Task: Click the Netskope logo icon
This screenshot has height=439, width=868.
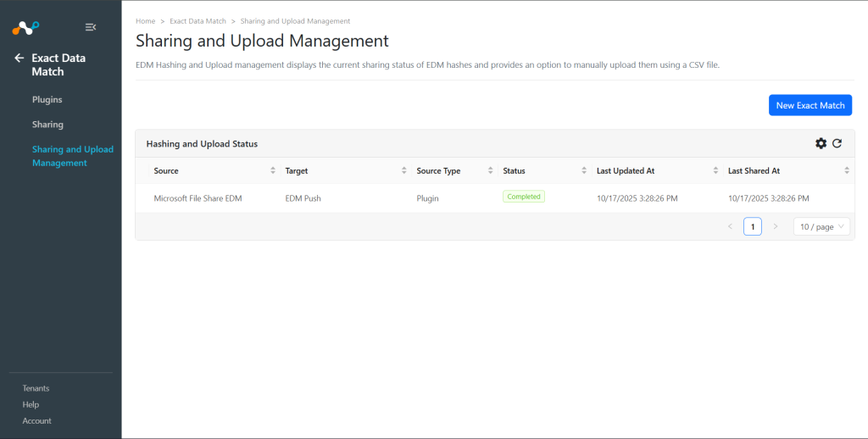Action: coord(25,28)
